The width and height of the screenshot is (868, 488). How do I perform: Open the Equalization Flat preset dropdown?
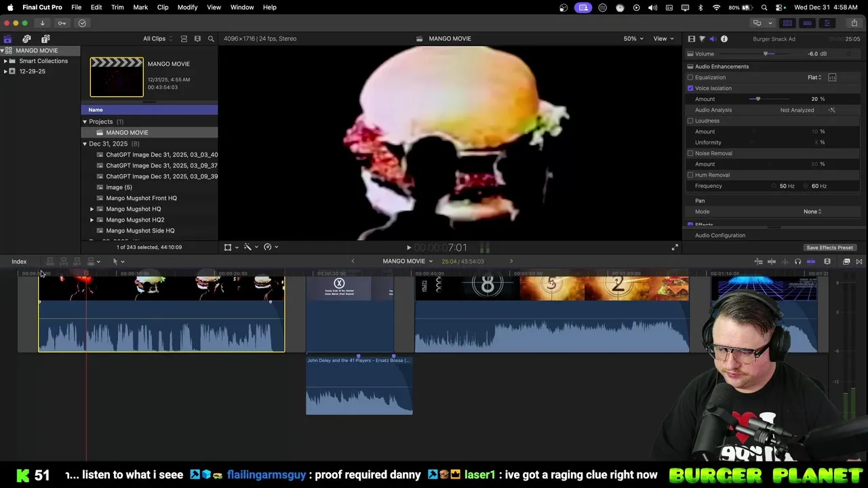pyautogui.click(x=814, y=77)
